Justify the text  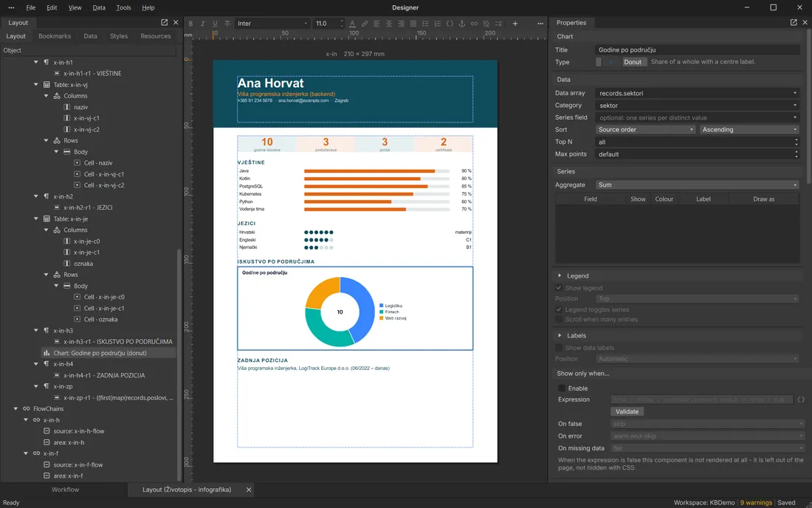(413, 24)
